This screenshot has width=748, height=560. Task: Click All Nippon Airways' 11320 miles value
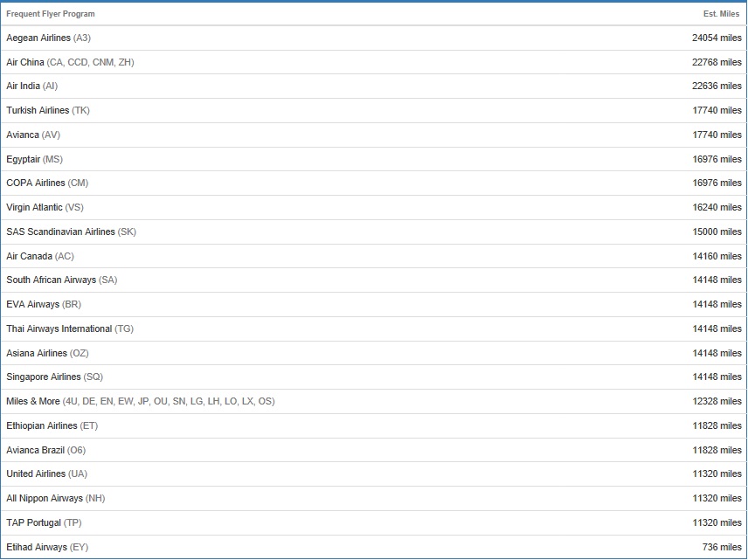tap(717, 498)
